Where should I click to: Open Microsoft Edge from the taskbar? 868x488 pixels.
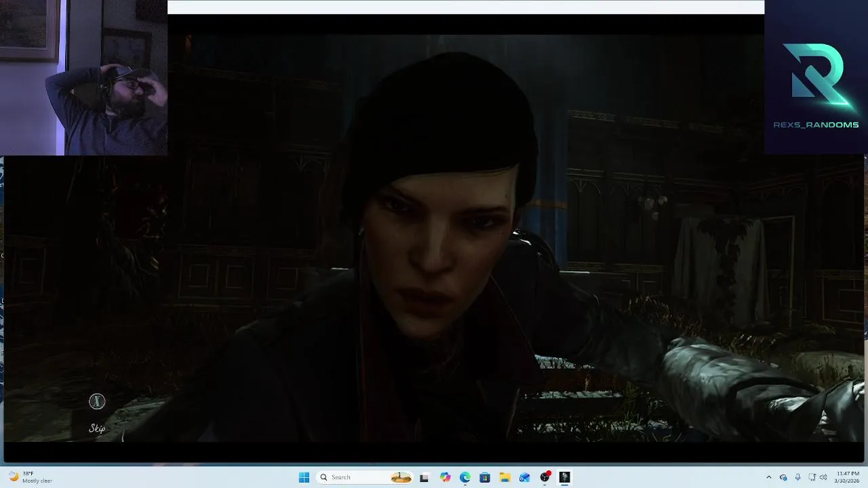465,477
